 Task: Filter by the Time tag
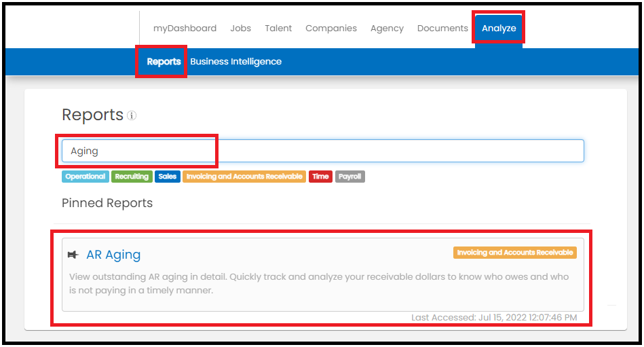(x=320, y=177)
